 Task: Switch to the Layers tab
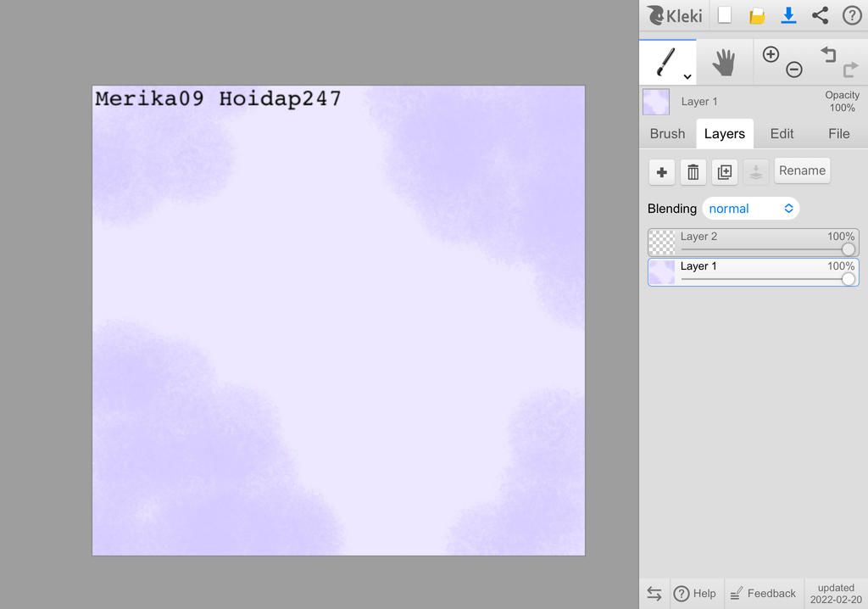pos(725,133)
